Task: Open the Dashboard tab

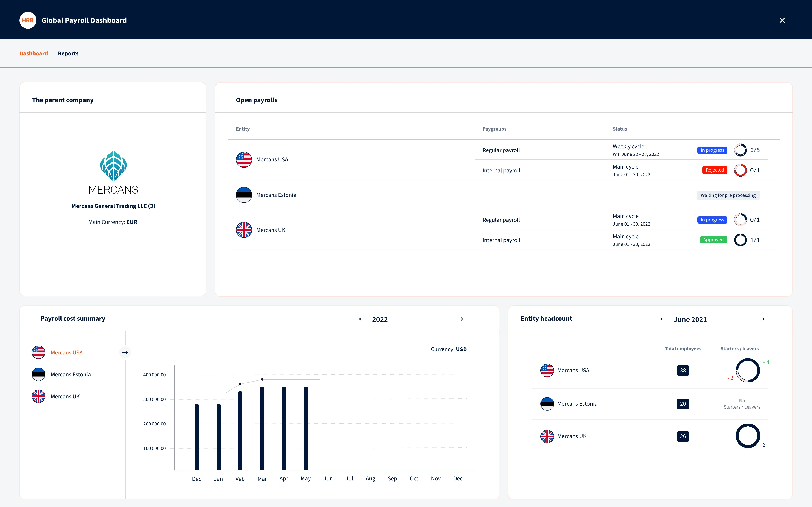Action: click(34, 53)
